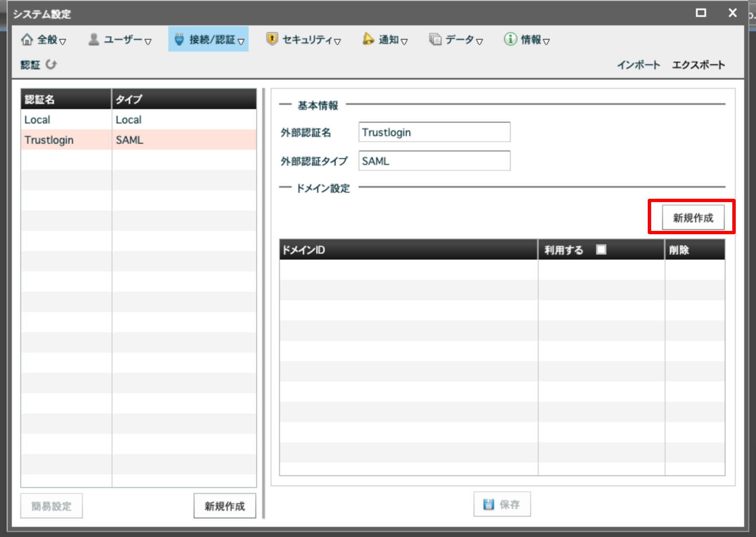This screenshot has height=537, width=756.
Task: Click the エクスポート link
Action: click(698, 65)
